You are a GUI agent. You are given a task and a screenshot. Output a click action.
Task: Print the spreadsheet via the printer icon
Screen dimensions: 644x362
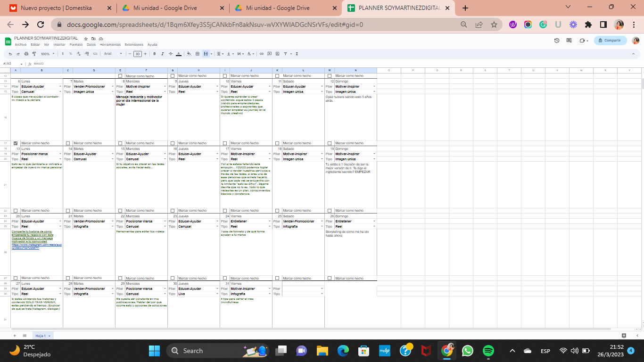(x=26, y=54)
